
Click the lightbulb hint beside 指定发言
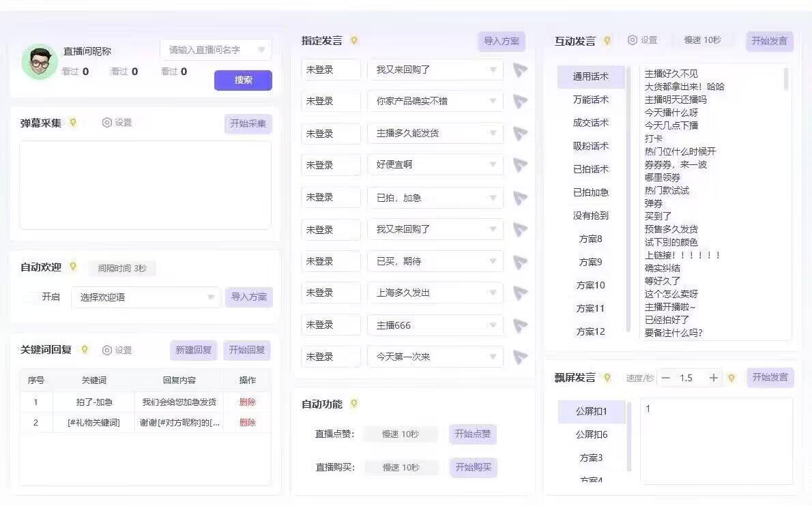click(x=354, y=41)
